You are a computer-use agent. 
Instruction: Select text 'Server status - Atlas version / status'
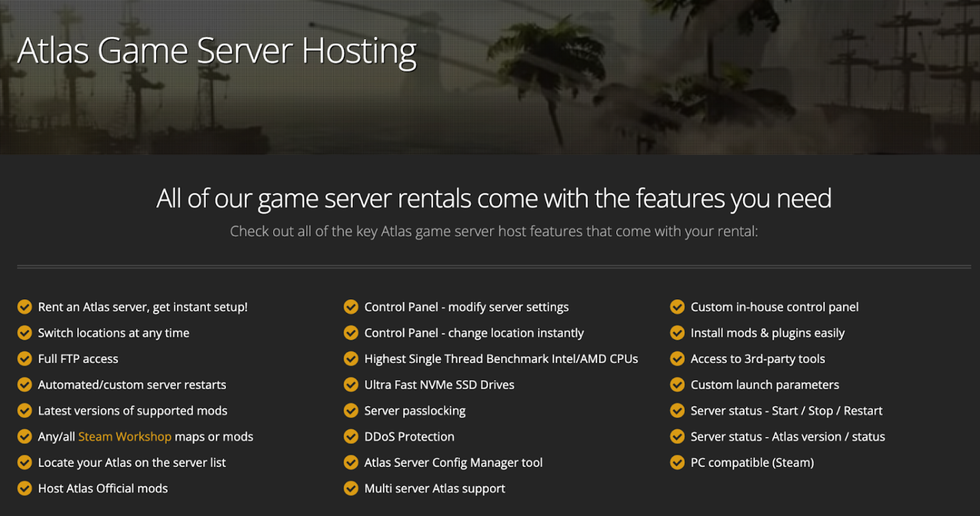pos(788,436)
